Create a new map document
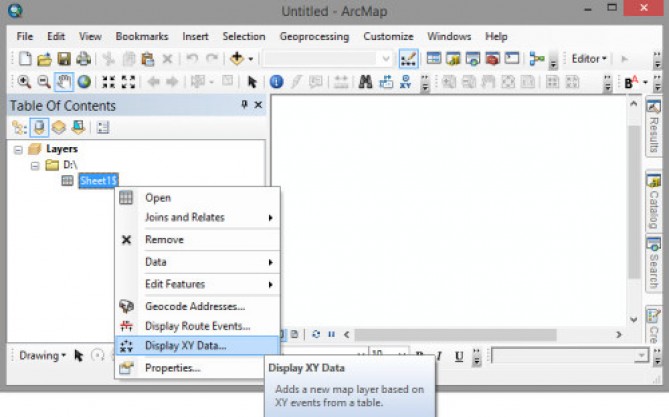669x417 pixels. (x=25, y=59)
